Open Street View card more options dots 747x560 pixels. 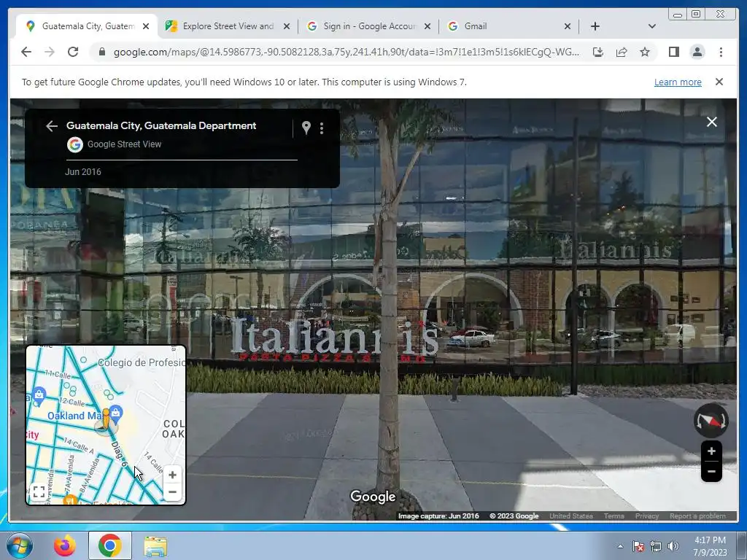tap(322, 128)
